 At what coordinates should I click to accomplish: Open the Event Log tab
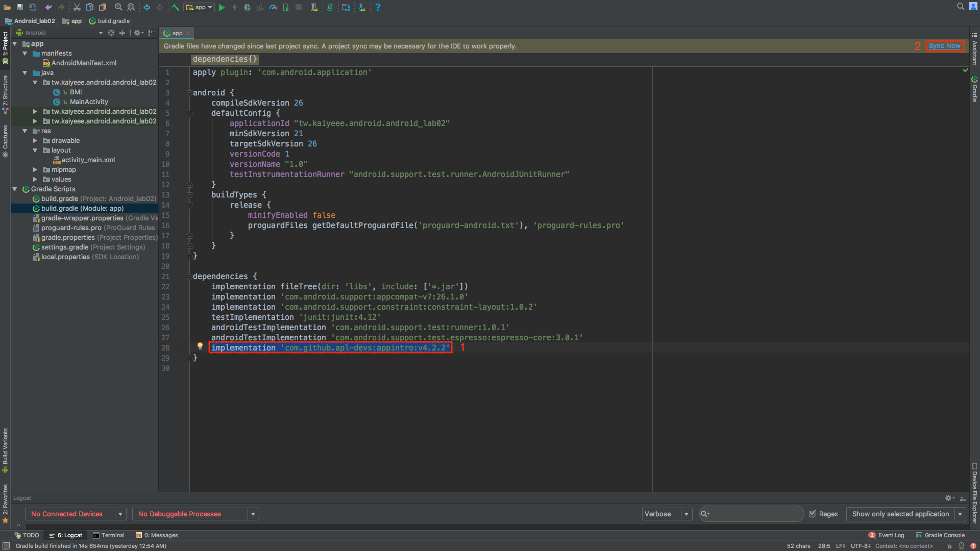pyautogui.click(x=887, y=535)
